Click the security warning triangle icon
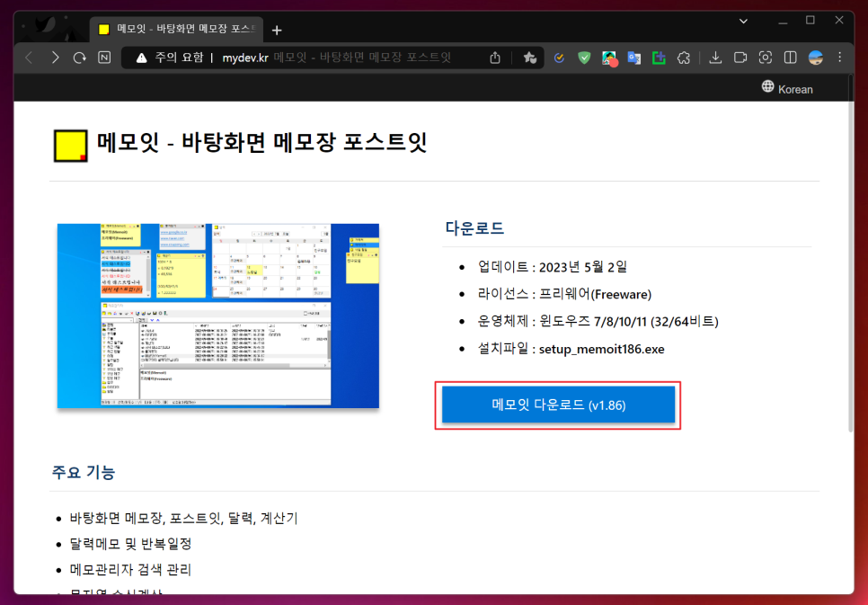This screenshot has height=605, width=868. [x=142, y=58]
